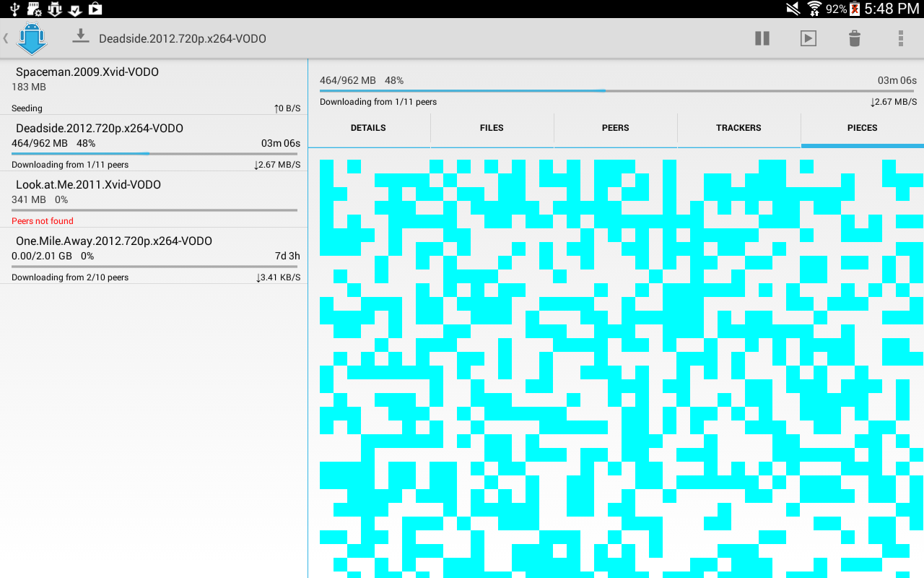Tap the aDownloader shield app logo
The height and width of the screenshot is (578, 924).
[x=32, y=38]
